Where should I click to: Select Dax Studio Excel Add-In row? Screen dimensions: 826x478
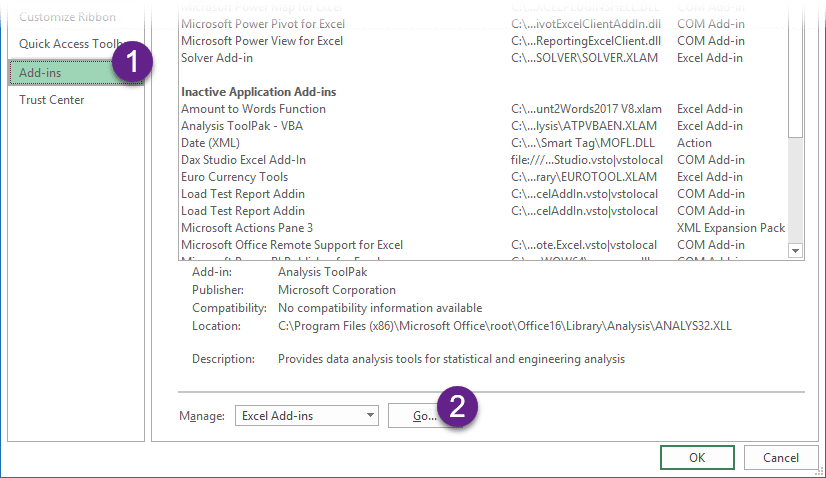pos(483,160)
